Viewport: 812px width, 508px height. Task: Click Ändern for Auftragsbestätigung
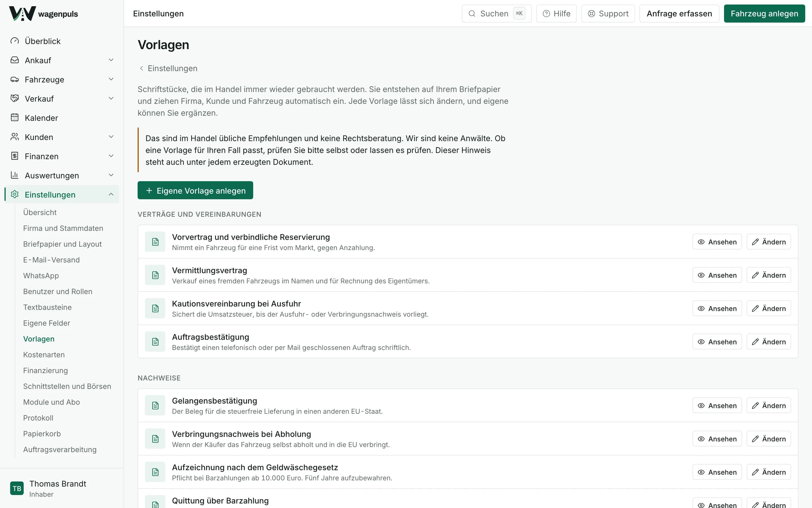pos(769,341)
